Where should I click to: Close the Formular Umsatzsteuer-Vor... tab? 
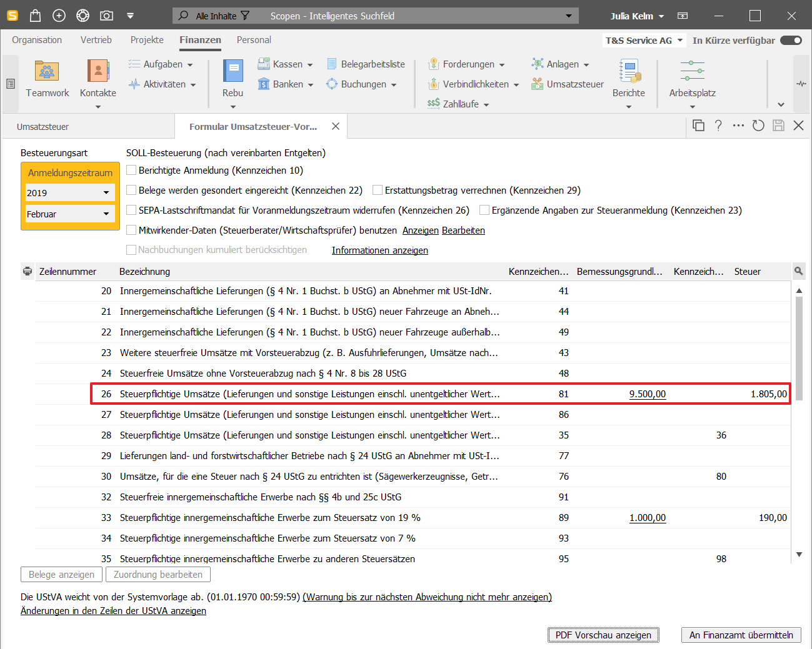click(x=336, y=126)
